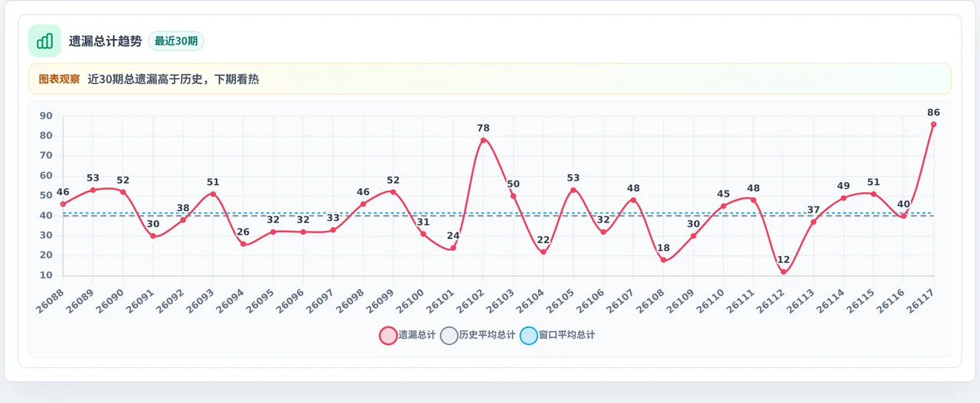Toggle the 窗口平均总计 legend series
Screen dimensions: 980x403
tap(557, 335)
